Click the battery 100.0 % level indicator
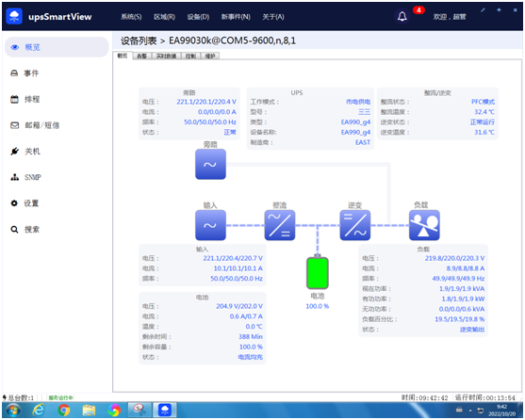 317,306
